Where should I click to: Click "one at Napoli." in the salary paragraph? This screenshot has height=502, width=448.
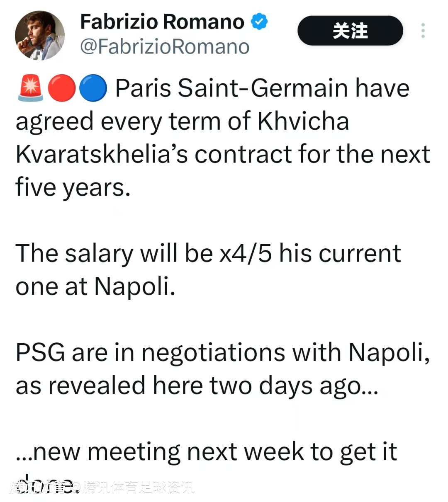pyautogui.click(x=95, y=286)
